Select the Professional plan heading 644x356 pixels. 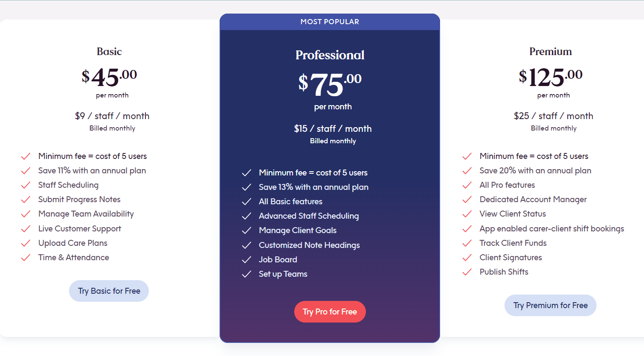[330, 55]
